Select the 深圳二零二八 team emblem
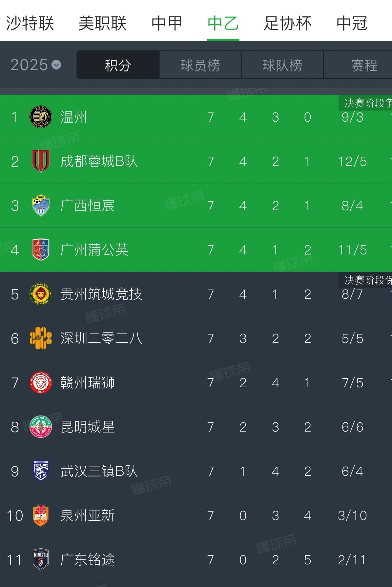Viewport: 392px width, 587px height. [39, 339]
